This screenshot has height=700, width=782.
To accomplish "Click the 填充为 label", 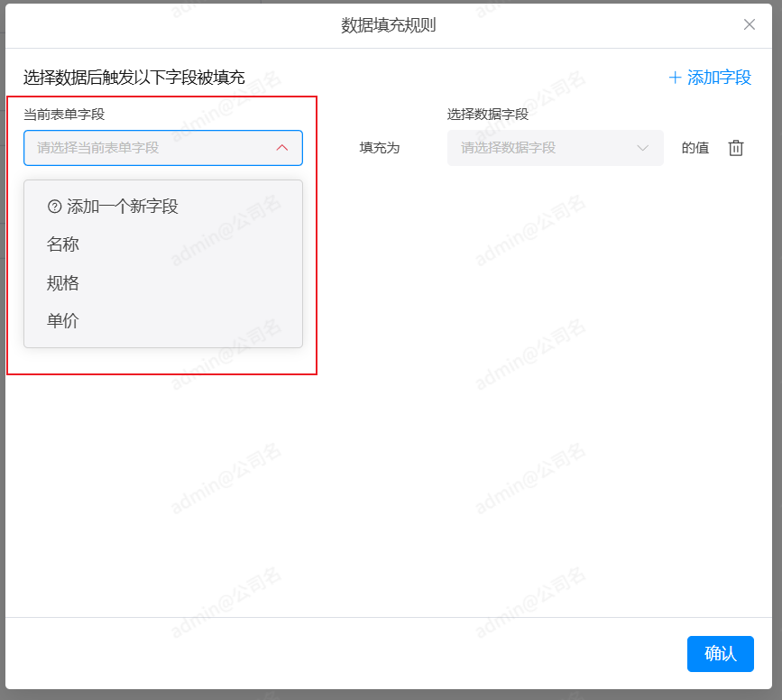I will point(380,148).
